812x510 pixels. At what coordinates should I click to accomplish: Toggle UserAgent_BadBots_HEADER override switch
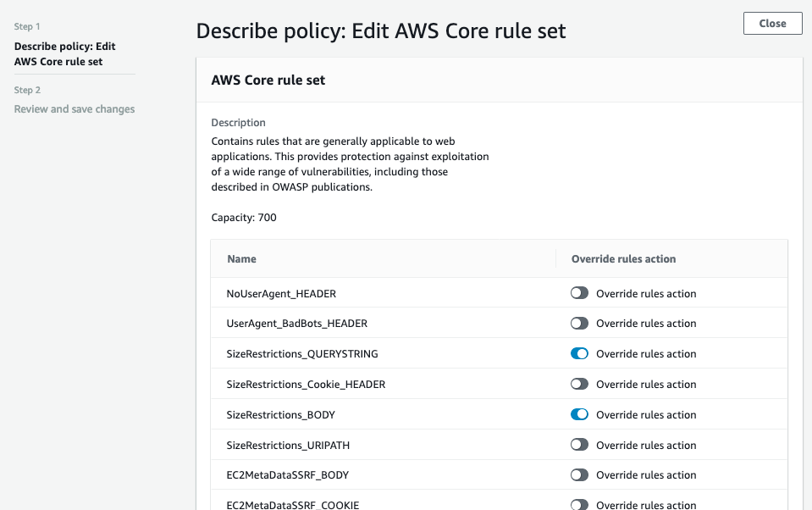pos(579,324)
